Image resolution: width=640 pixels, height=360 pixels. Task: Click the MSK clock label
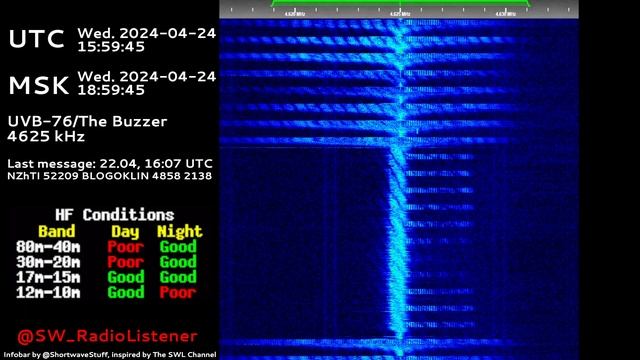pyautogui.click(x=39, y=86)
